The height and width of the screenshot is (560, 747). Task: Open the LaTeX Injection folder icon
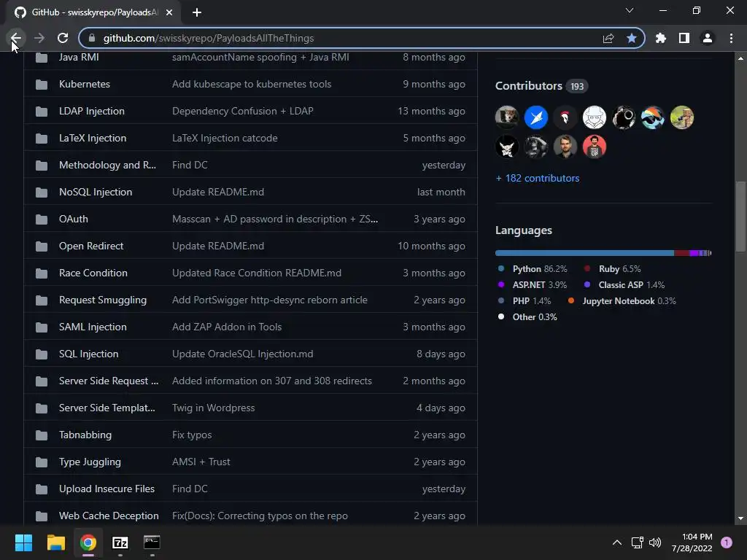pos(42,139)
